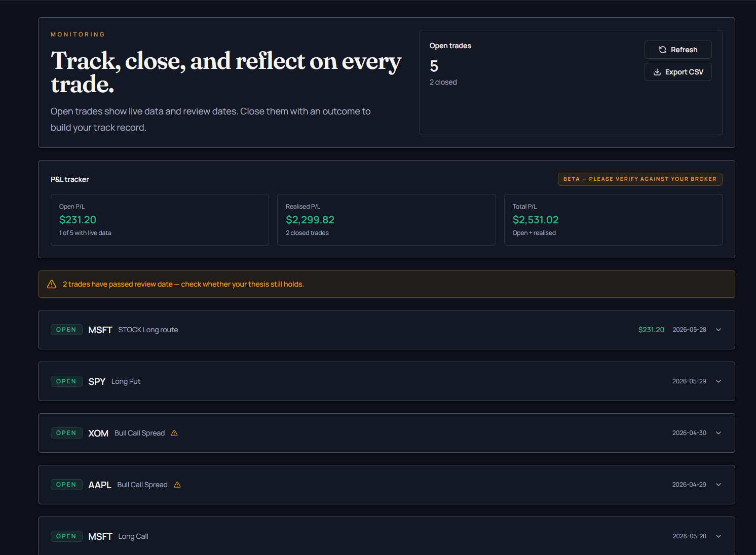Click the OPEN badge on the XOM row
The width and height of the screenshot is (756, 555).
pyautogui.click(x=66, y=433)
